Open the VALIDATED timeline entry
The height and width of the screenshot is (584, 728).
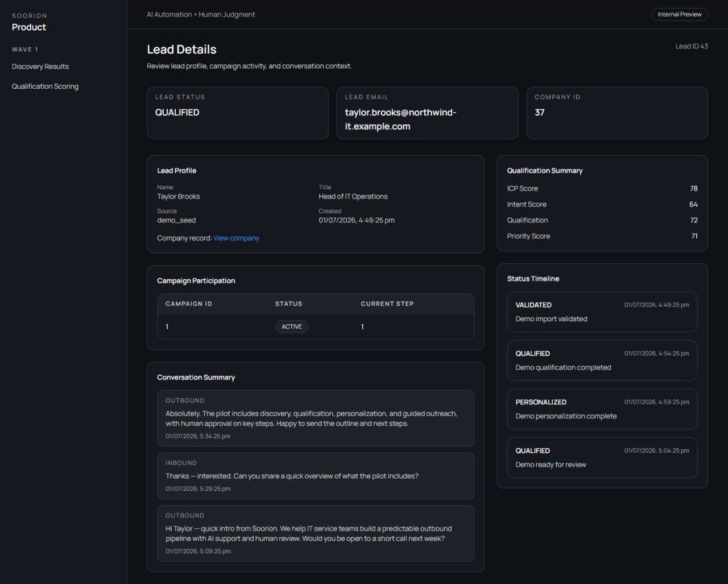click(x=602, y=312)
